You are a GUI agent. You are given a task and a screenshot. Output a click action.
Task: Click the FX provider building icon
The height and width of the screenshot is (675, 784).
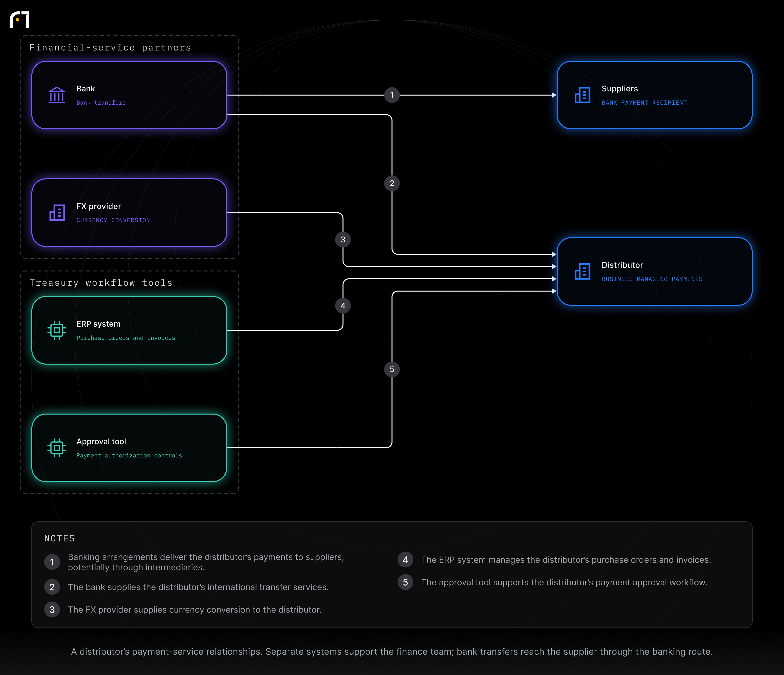57,213
